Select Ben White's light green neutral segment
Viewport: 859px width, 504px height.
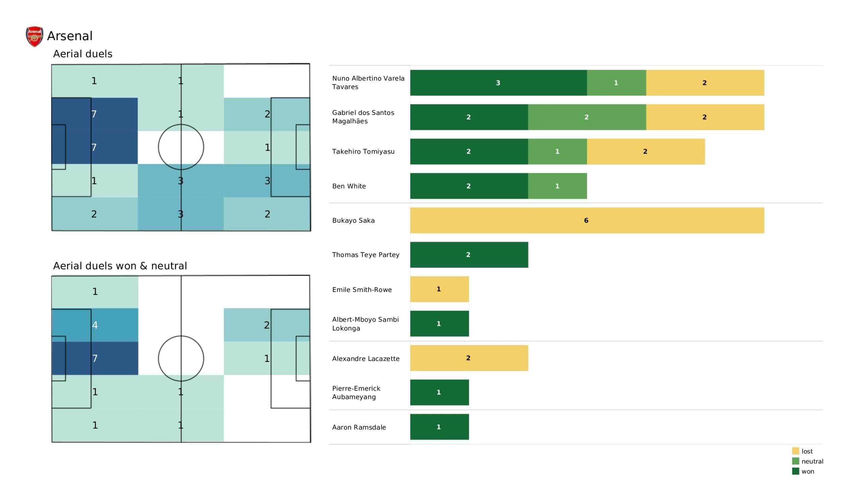557,186
